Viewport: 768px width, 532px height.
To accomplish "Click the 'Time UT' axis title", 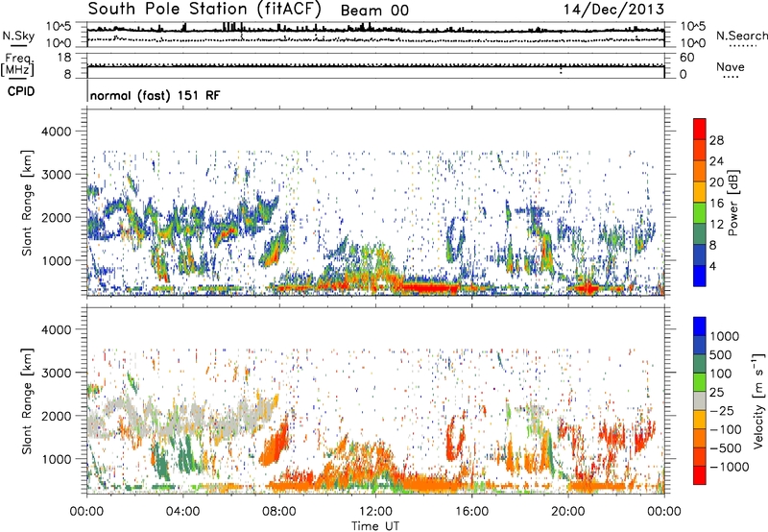I will click(x=375, y=526).
